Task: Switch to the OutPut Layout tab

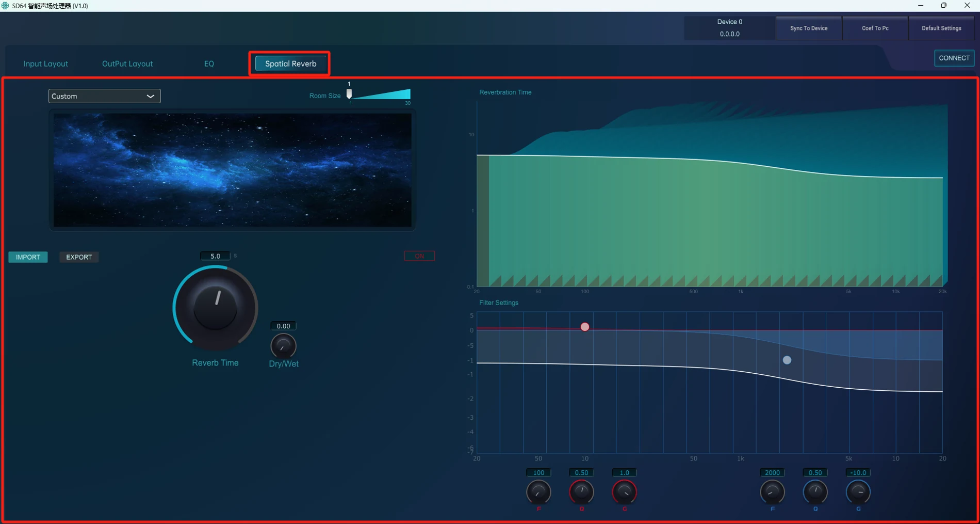Action: point(127,63)
